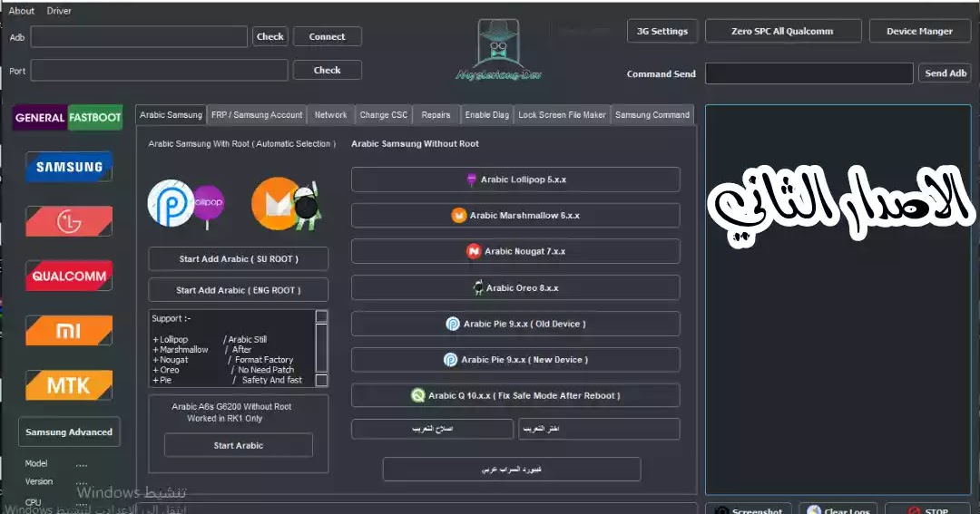Switch to Repairs tab

pyautogui.click(x=436, y=115)
